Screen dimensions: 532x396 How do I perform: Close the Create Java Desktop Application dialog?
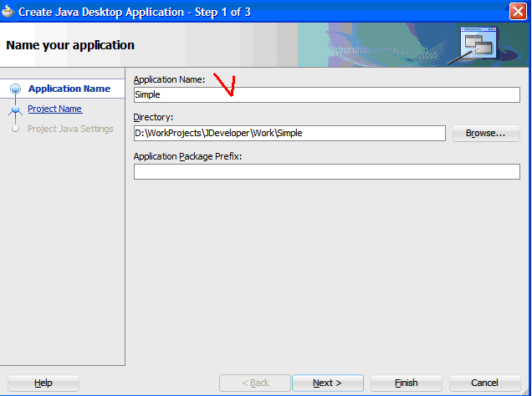pos(518,12)
